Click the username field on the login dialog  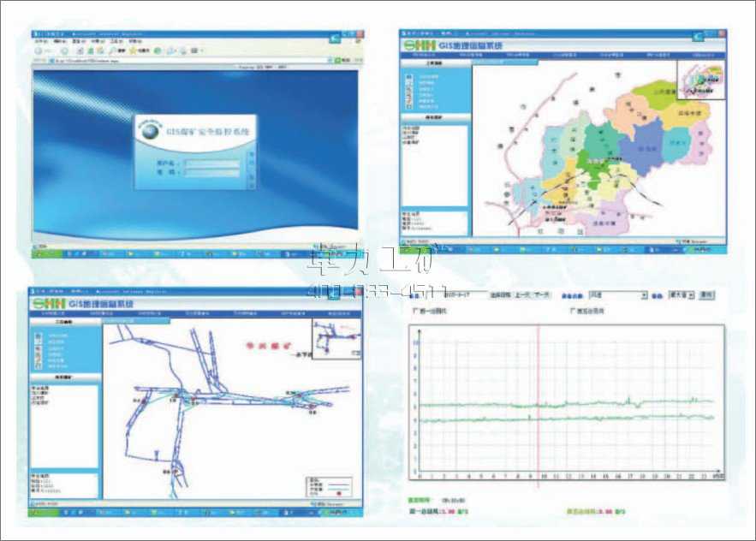[x=211, y=162]
